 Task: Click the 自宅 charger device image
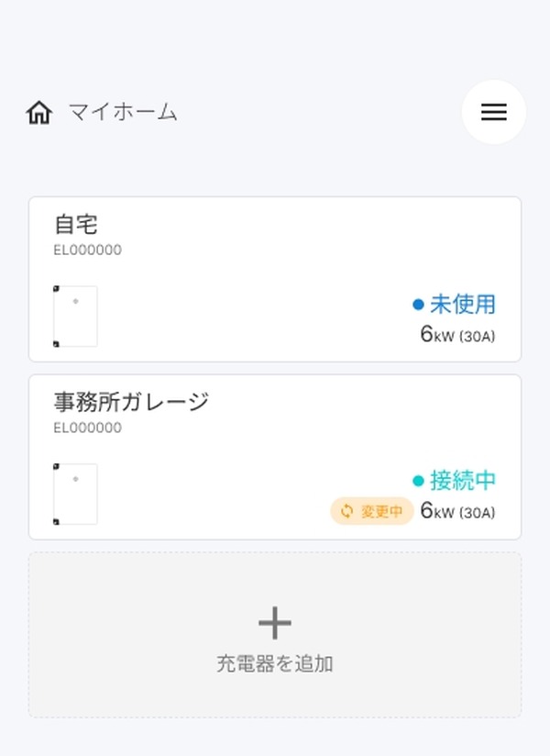tap(75, 317)
